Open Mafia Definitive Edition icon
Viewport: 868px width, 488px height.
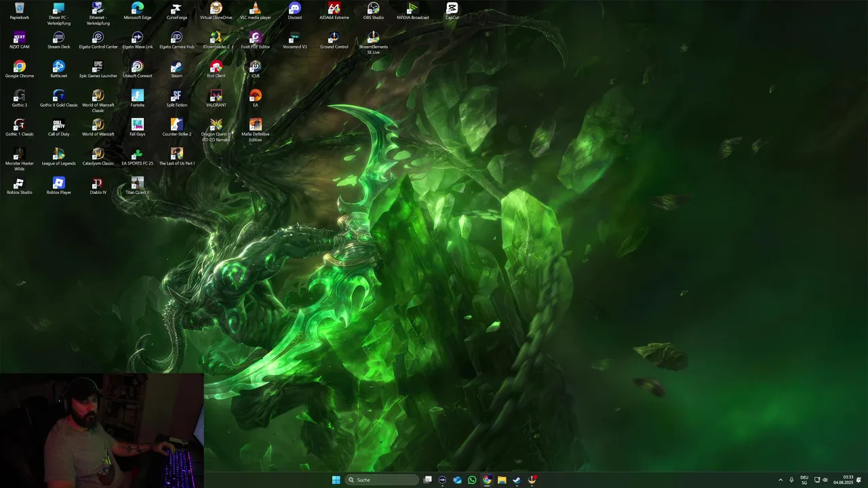(256, 130)
